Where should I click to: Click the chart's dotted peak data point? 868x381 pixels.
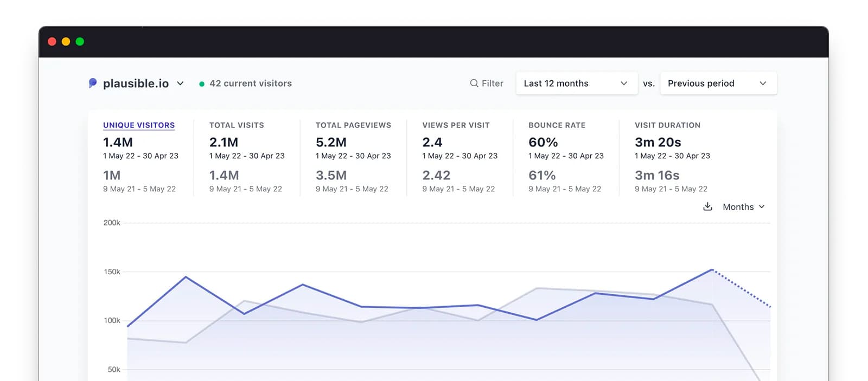[x=712, y=269]
